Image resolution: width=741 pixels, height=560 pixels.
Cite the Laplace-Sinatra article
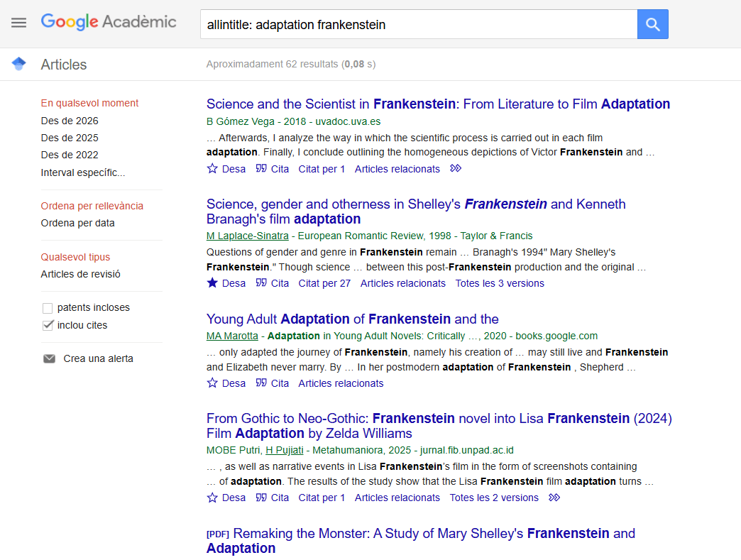tap(273, 283)
